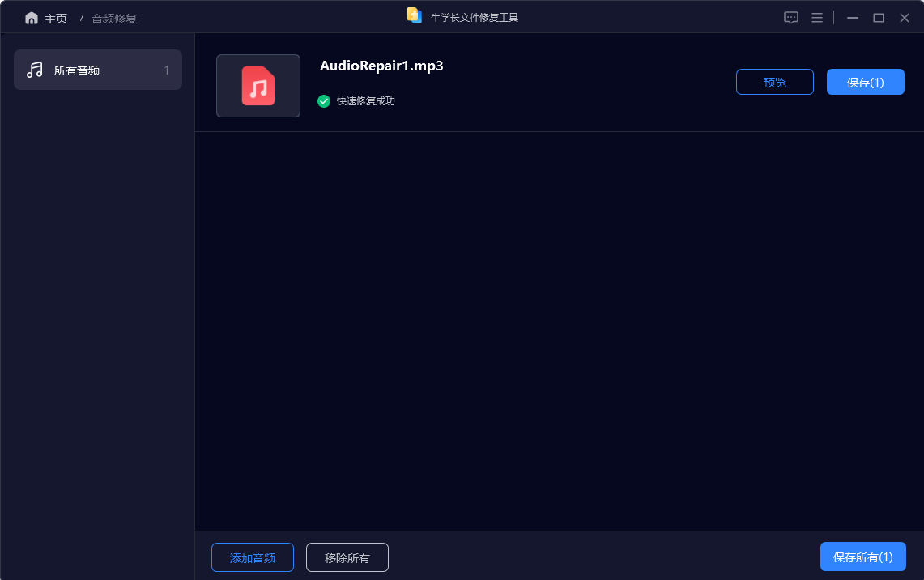Minimize the repair tool window
The width and height of the screenshot is (924, 580).
(852, 18)
